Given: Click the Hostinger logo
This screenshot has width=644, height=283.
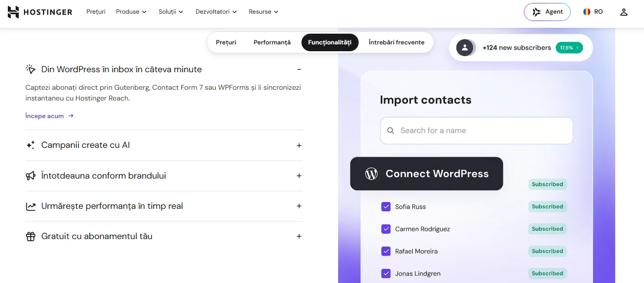Looking at the screenshot, I should [40, 12].
